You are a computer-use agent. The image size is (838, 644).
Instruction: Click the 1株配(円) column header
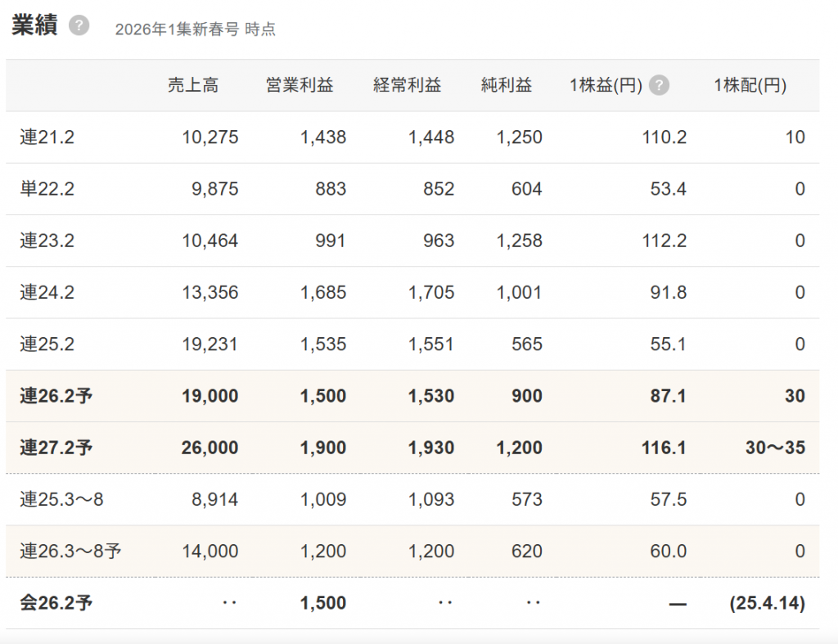[x=750, y=86]
